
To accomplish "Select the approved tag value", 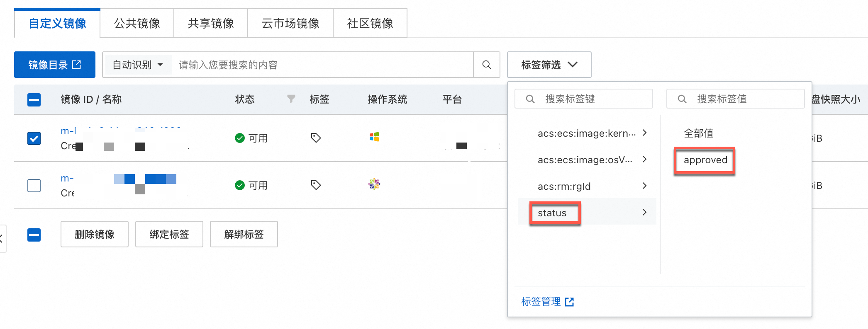I will point(705,160).
